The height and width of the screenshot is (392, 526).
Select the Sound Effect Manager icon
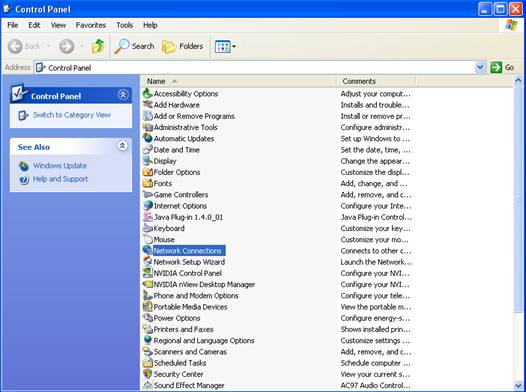(148, 385)
